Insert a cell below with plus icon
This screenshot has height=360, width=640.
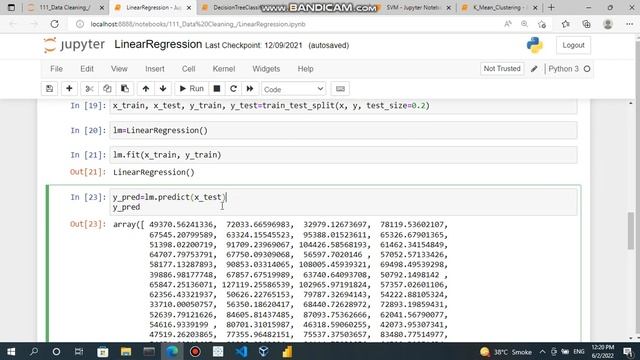coord(69,89)
